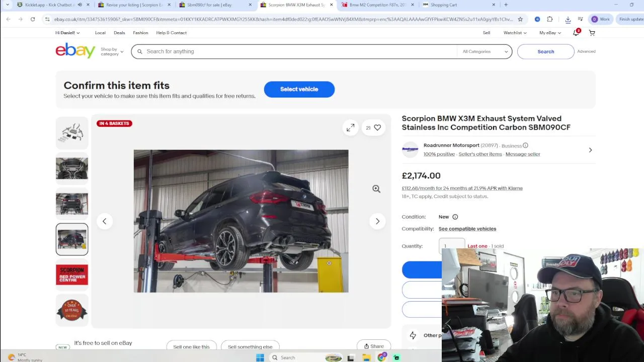
Task: Close the Scorpion BMW X3M Exhaust tab
Action: pos(331,5)
